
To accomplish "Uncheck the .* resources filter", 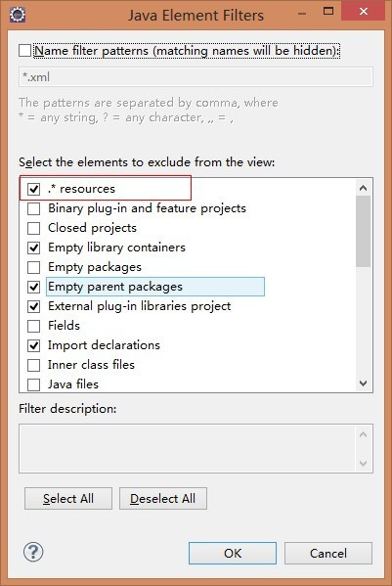I will point(33,189).
